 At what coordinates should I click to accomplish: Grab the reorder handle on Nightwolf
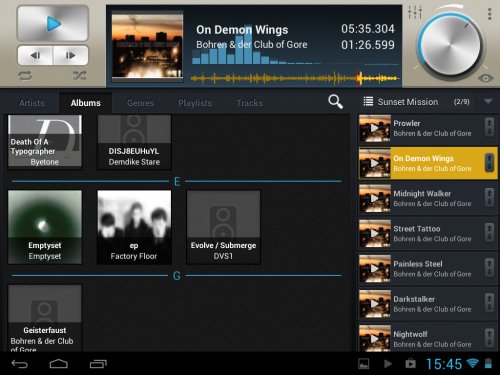pyautogui.click(x=489, y=338)
